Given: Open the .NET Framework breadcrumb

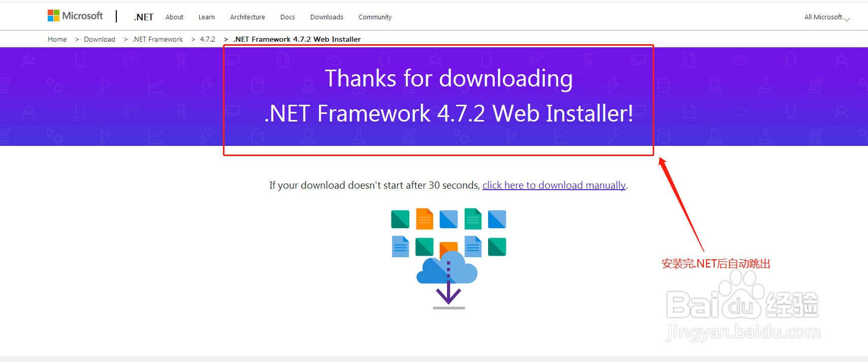Looking at the screenshot, I should click(x=158, y=39).
